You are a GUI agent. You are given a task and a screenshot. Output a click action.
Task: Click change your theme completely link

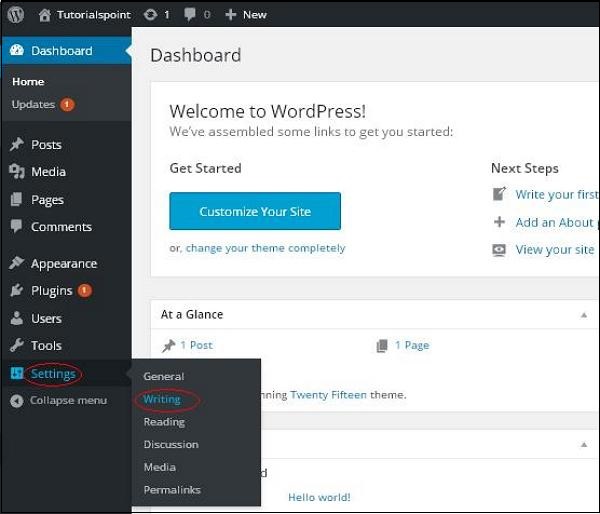[265, 248]
